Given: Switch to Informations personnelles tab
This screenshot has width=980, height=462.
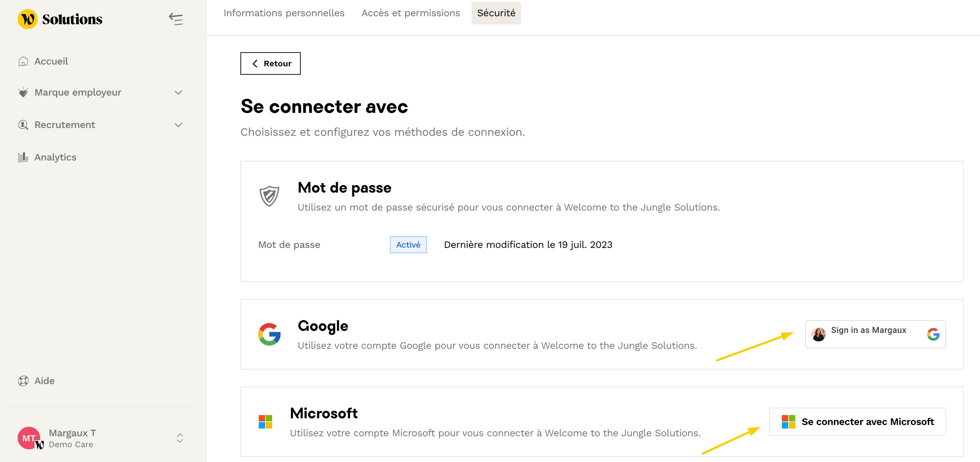Looking at the screenshot, I should [284, 13].
